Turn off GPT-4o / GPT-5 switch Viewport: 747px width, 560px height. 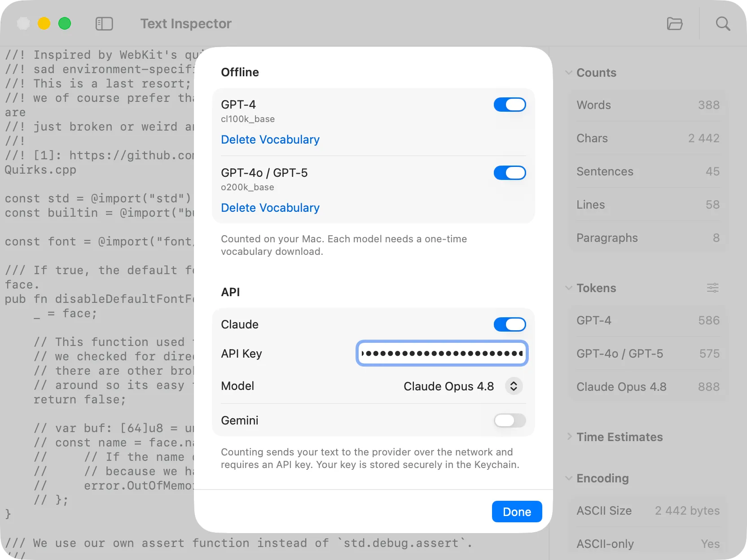click(510, 173)
